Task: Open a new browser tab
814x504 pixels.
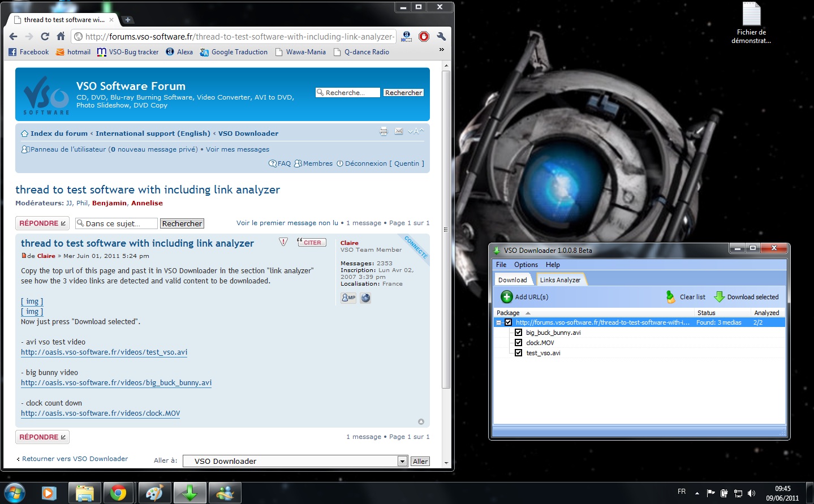Action: click(128, 20)
